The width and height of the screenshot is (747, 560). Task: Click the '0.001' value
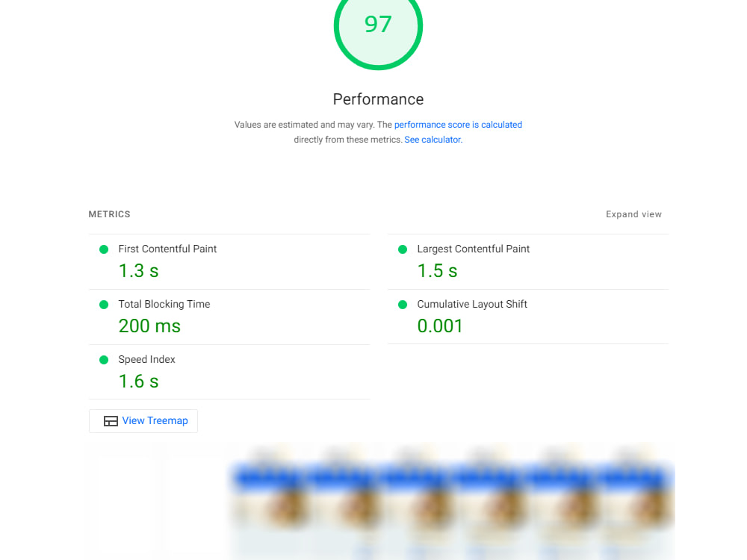[440, 326]
